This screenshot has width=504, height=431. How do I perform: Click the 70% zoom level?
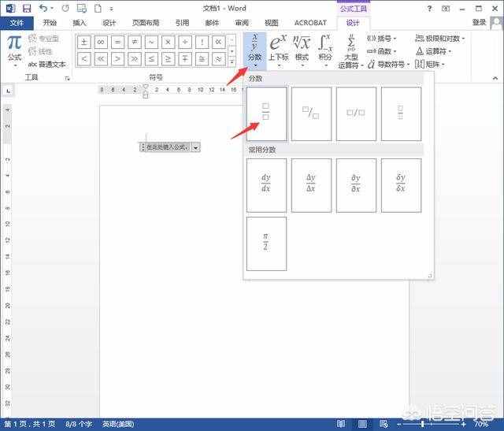(x=481, y=424)
